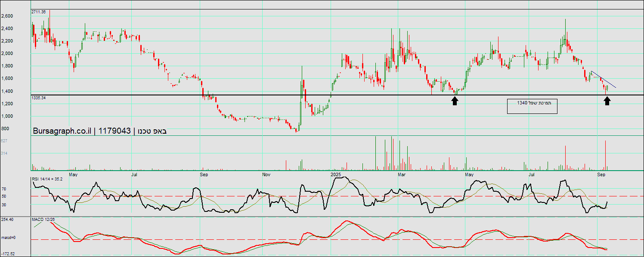Click the -172.52 MACD minimum label

click(8, 254)
